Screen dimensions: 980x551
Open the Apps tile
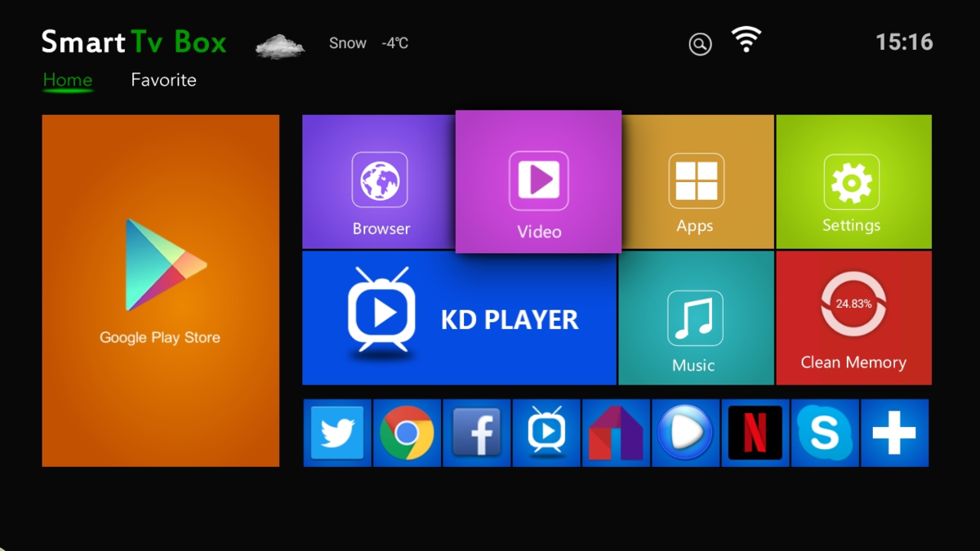click(x=697, y=181)
